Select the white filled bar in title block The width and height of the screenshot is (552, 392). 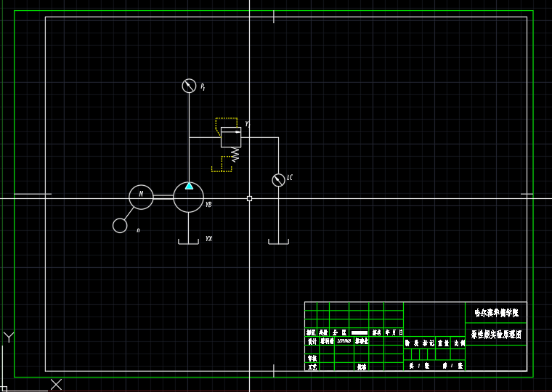pos(360,332)
